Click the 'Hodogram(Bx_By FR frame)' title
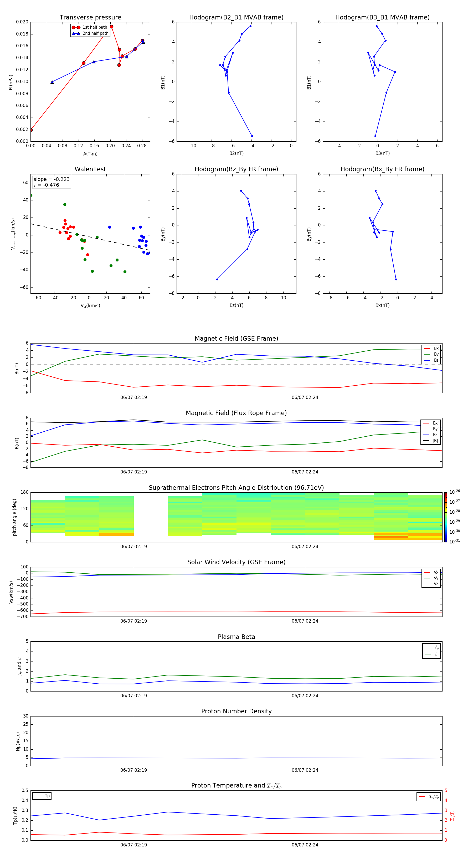Image resolution: width=473 pixels, height=868 pixels. 382,169
